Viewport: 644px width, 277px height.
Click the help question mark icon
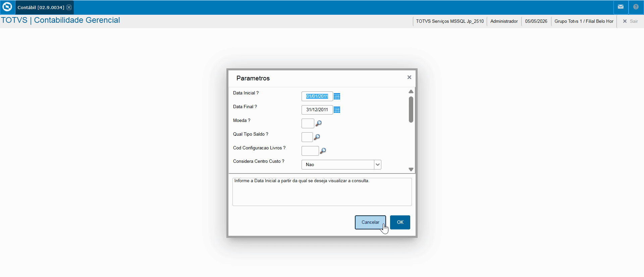point(636,7)
